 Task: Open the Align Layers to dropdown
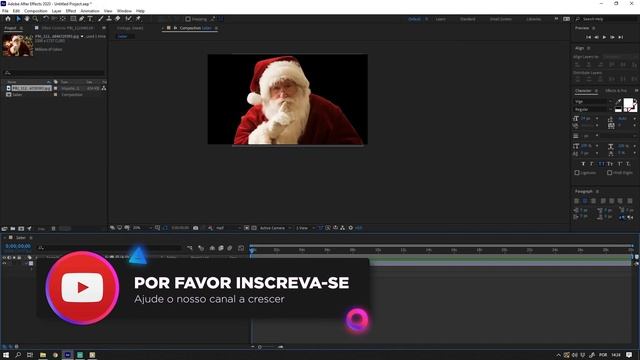[x=620, y=57]
